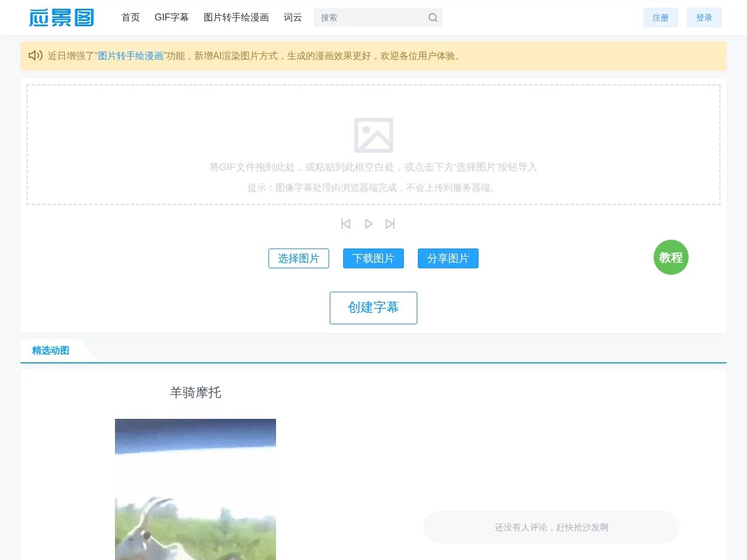Switch to the 精选动图 tab

tap(50, 350)
